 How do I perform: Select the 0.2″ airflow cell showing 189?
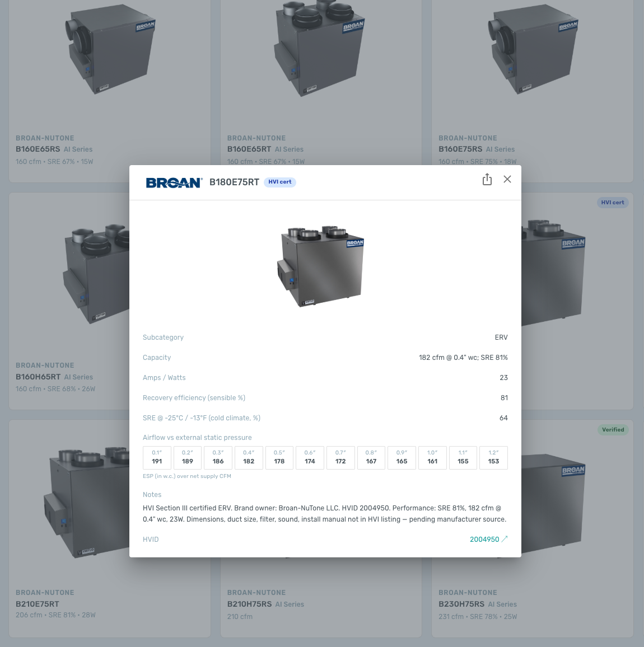coord(188,458)
